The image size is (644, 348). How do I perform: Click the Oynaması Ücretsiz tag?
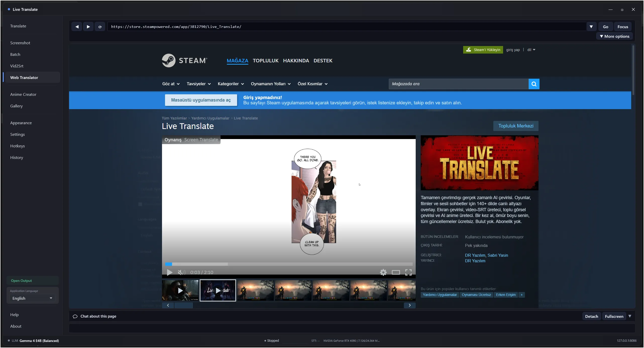[x=476, y=295]
